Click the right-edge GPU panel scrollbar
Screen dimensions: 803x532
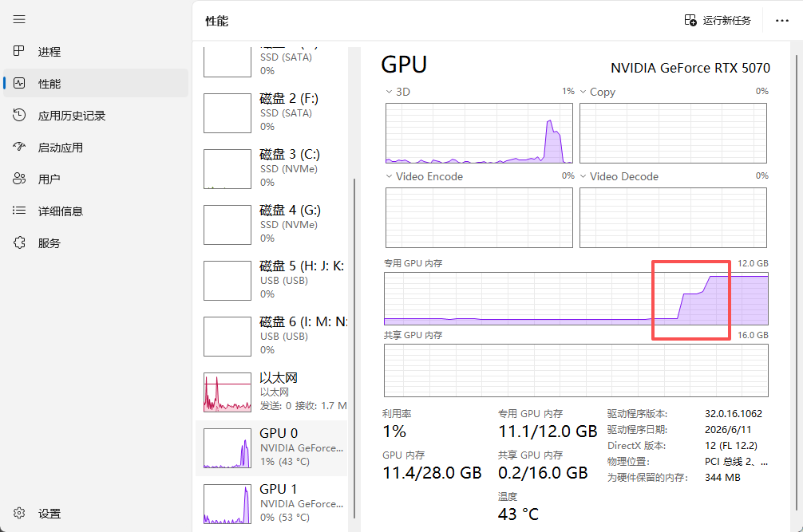(x=797, y=283)
